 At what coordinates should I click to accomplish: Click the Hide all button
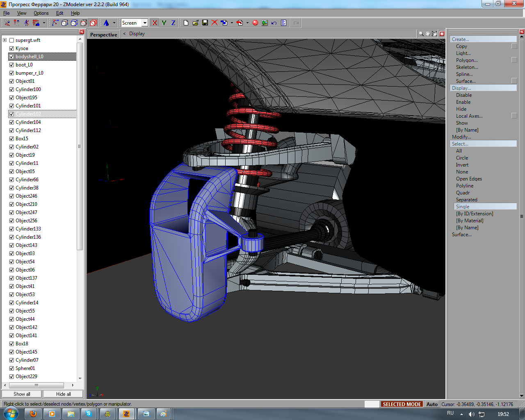click(63, 394)
